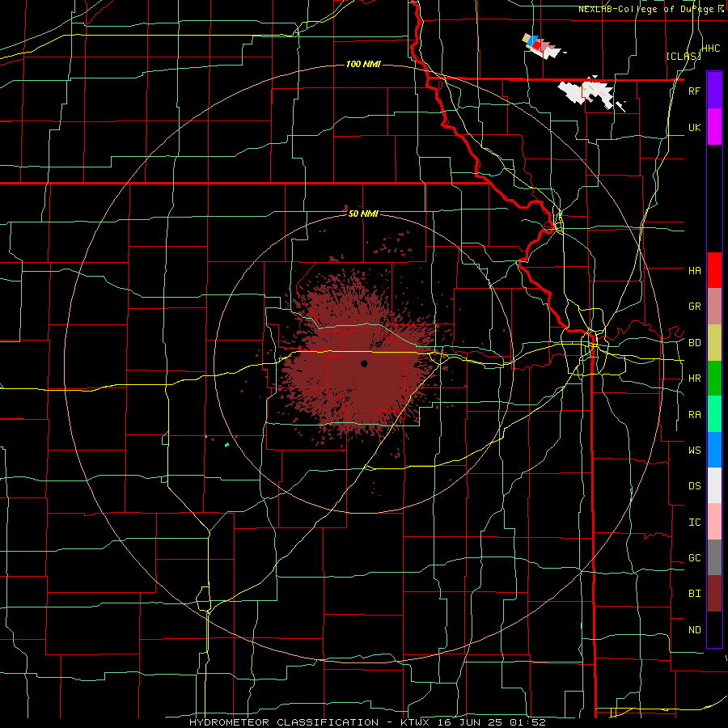Click the BI legend label
The width and height of the screenshot is (728, 728).
point(694,594)
